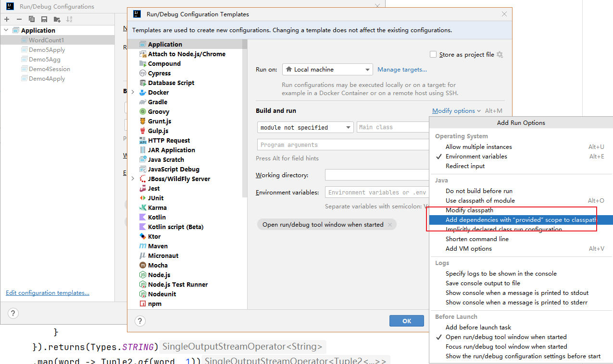Choose Allow multiple instances option
The image size is (613, 364).
pyautogui.click(x=521, y=147)
